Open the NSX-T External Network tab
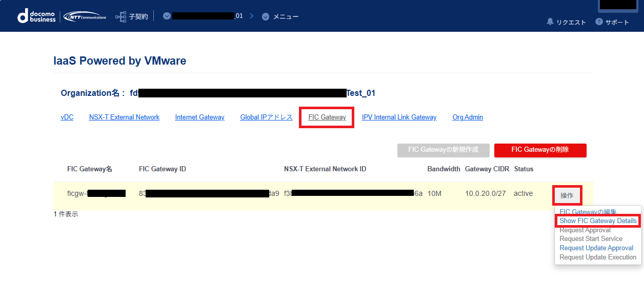 (124, 117)
